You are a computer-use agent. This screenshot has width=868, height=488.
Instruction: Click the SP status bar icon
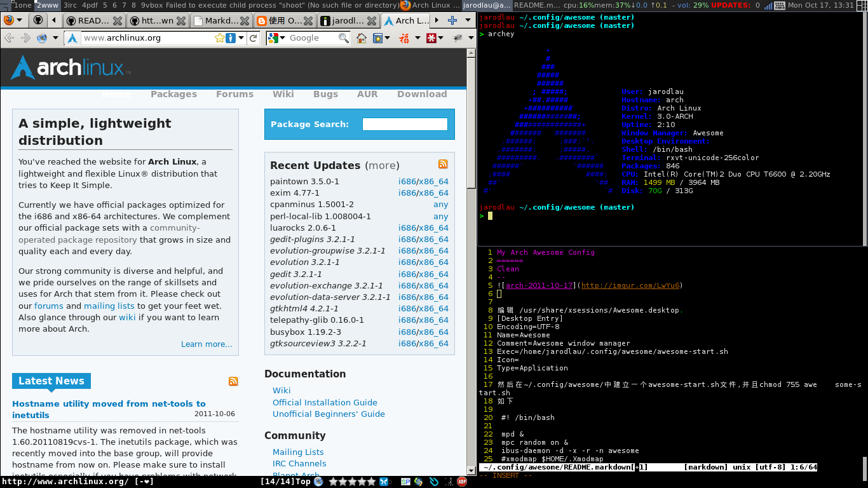pos(405,482)
